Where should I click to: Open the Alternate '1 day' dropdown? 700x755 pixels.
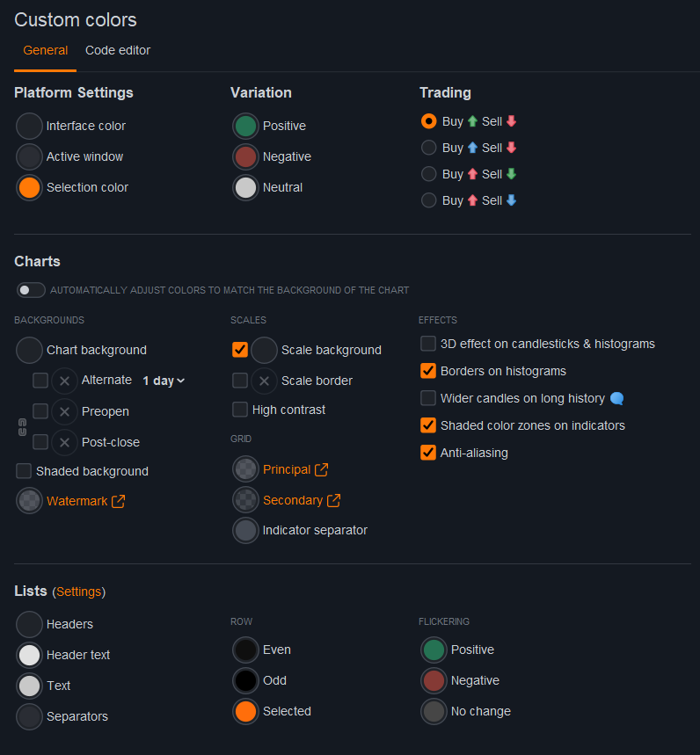[x=164, y=381]
